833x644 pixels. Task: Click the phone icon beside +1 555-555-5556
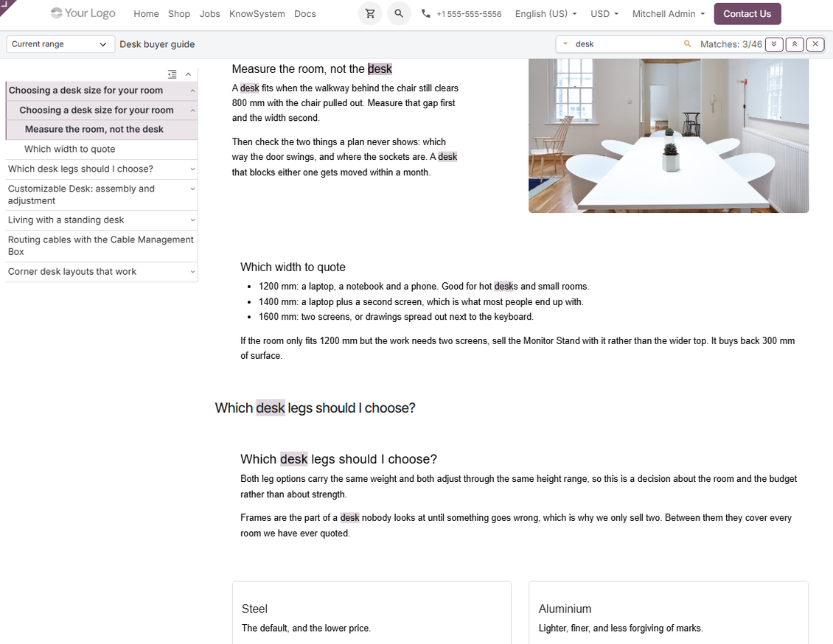click(425, 14)
